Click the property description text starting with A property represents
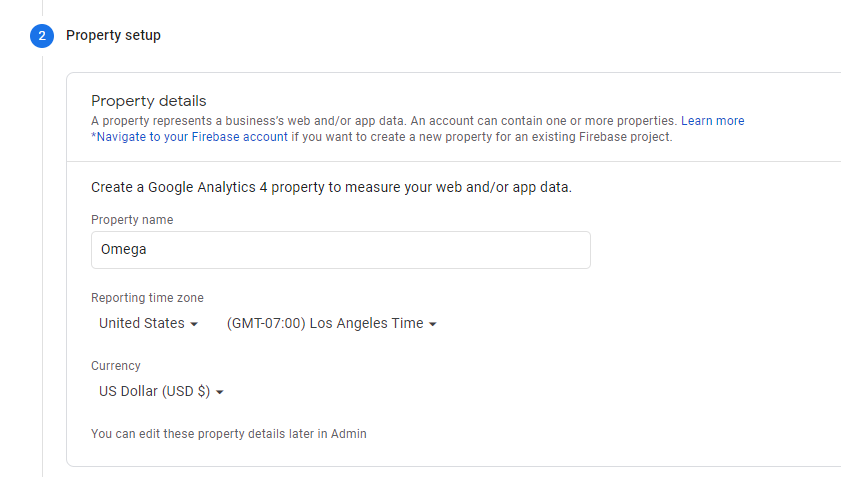This screenshot has height=477, width=841. 383,121
